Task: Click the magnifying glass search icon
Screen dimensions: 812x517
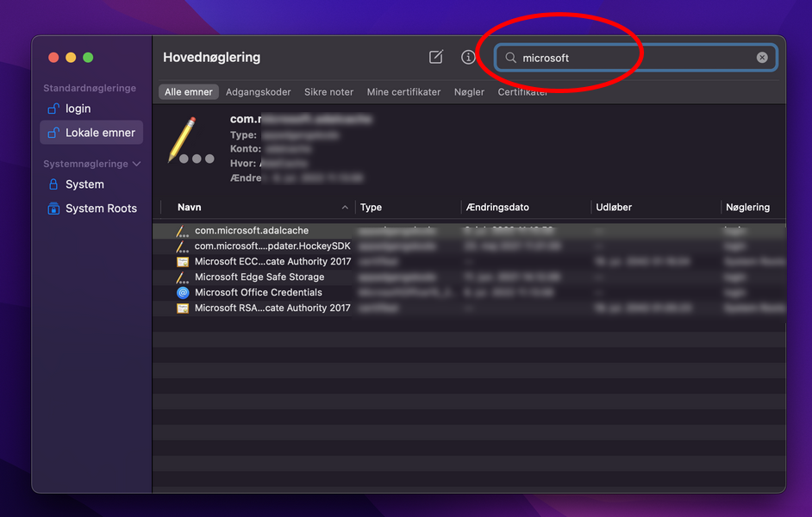Action: pyautogui.click(x=510, y=58)
